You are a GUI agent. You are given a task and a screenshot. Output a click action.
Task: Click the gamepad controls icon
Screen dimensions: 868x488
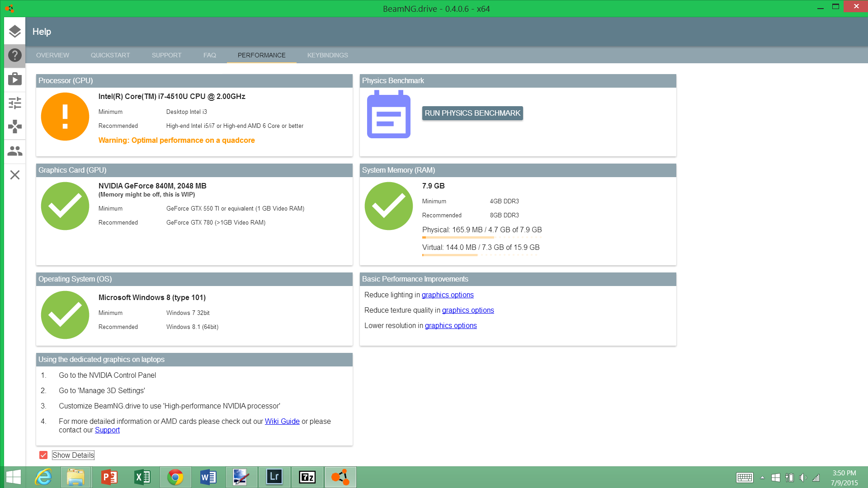coord(15,127)
